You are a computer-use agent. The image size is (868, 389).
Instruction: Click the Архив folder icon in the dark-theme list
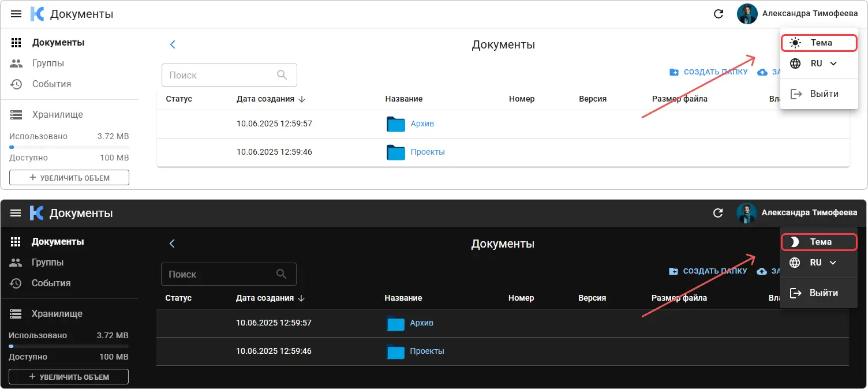coord(395,323)
